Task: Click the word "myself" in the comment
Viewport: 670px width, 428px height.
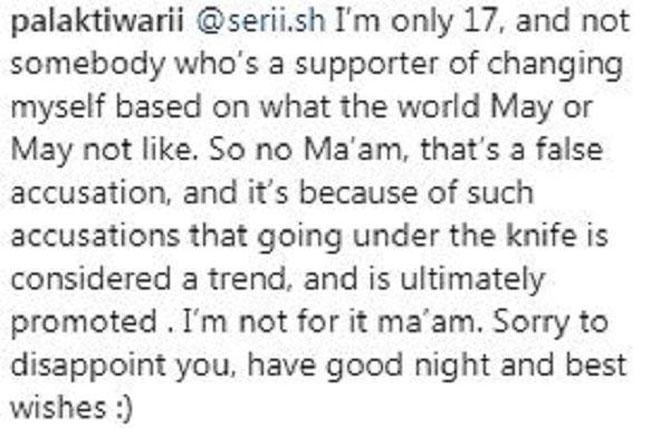Action: (58, 108)
